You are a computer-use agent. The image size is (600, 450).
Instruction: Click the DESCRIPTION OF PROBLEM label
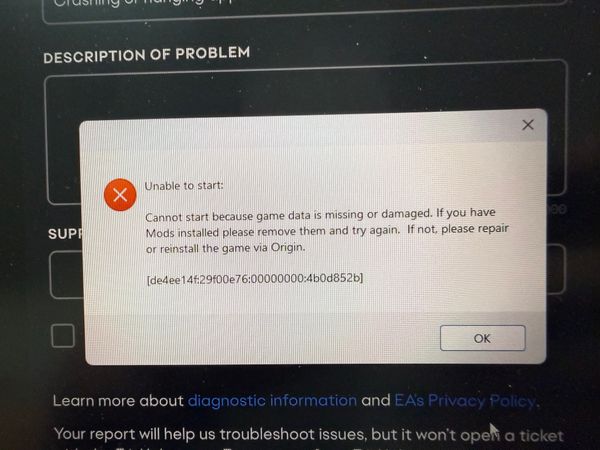tap(147, 55)
